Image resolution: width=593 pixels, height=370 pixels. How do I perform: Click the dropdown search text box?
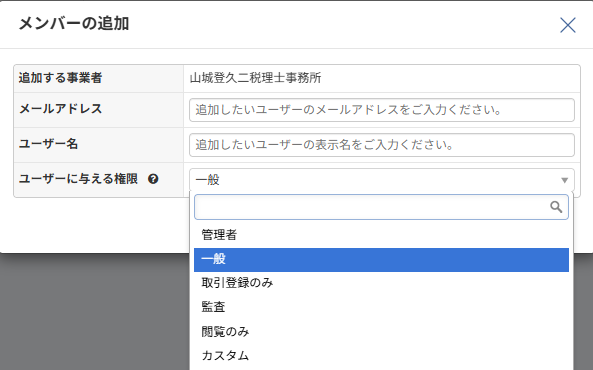click(x=381, y=207)
